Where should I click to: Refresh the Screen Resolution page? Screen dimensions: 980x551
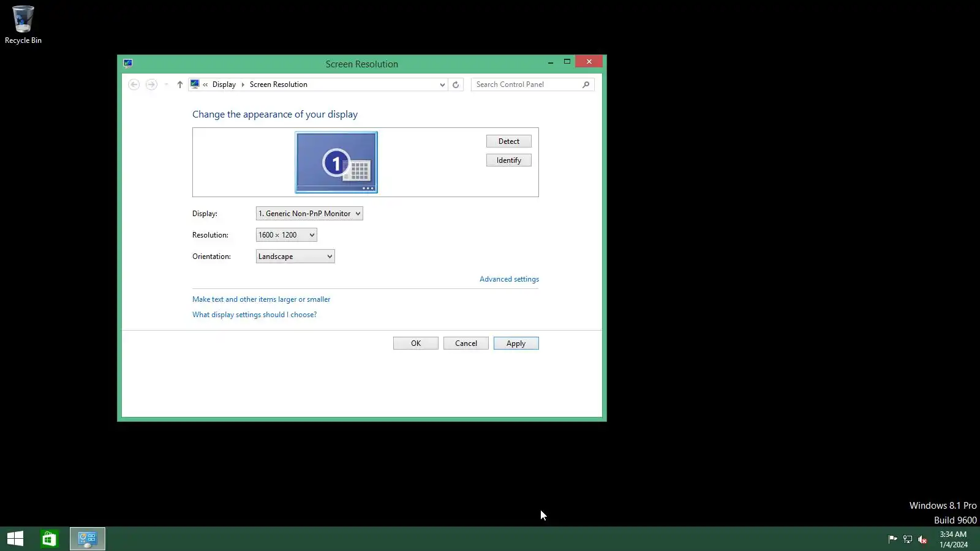(x=456, y=84)
